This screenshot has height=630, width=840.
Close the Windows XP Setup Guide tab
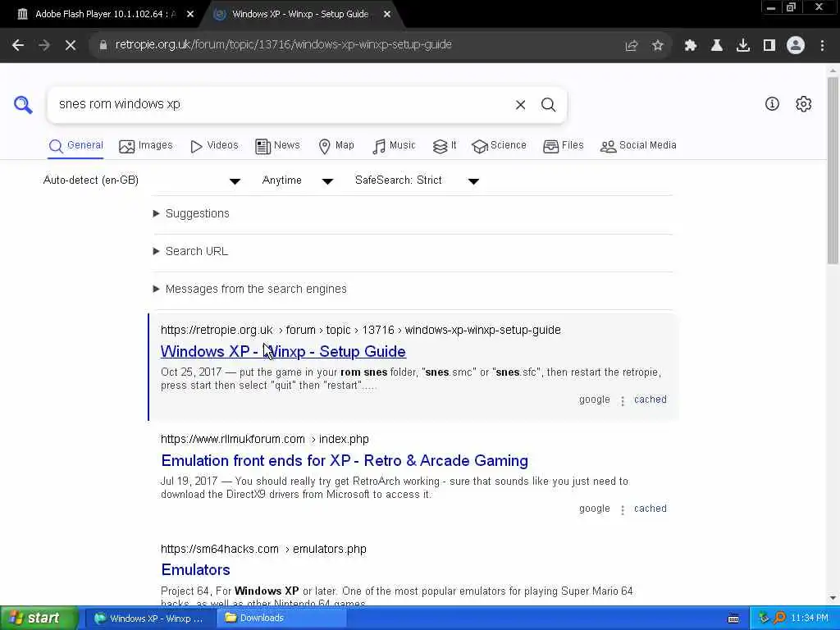click(387, 15)
